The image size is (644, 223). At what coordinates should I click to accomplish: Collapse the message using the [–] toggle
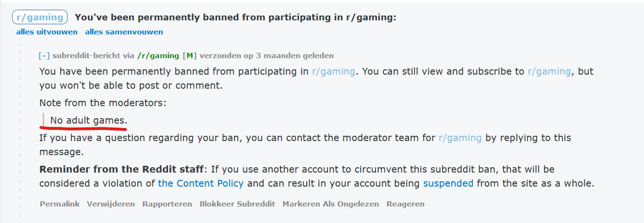point(45,56)
